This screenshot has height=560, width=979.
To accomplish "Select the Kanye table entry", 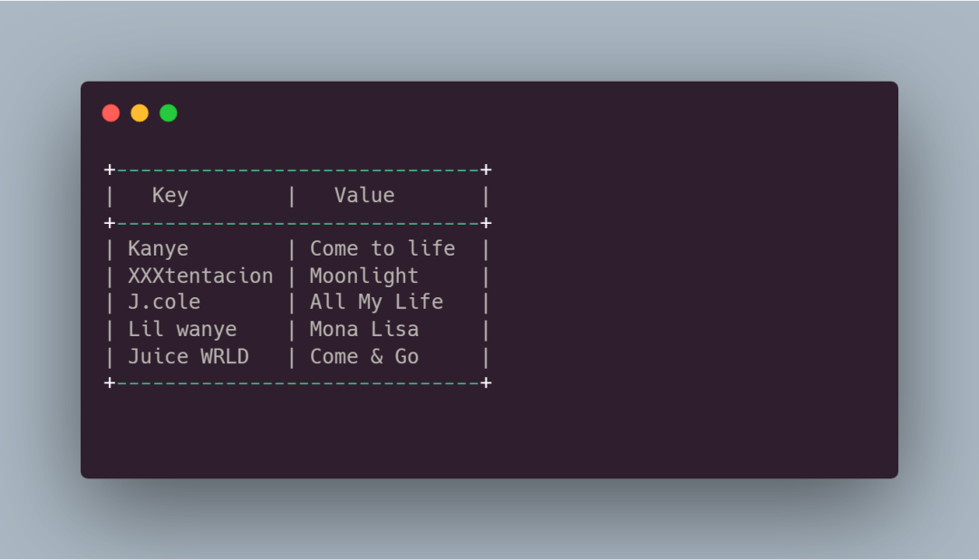I will [x=158, y=249].
